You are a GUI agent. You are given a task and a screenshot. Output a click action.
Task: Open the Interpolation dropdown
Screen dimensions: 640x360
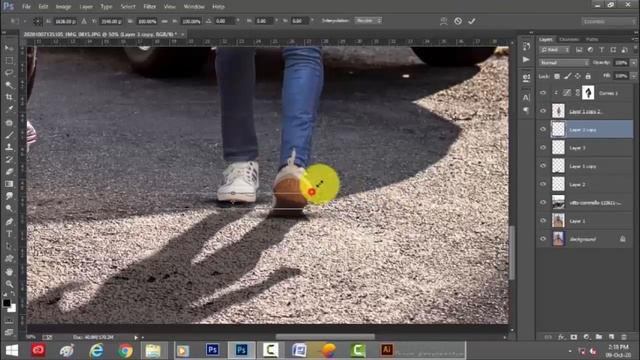tap(368, 20)
